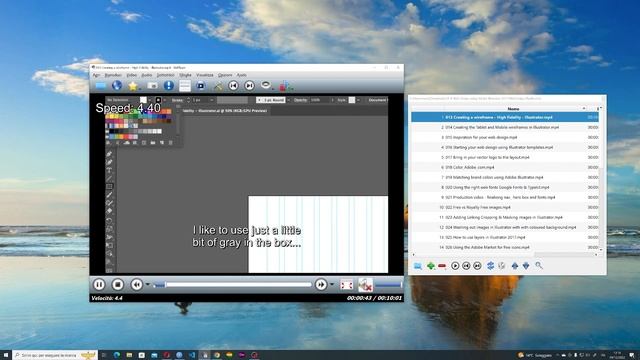Open playlist search with magnifier icon
The image size is (640, 360).
click(539, 266)
